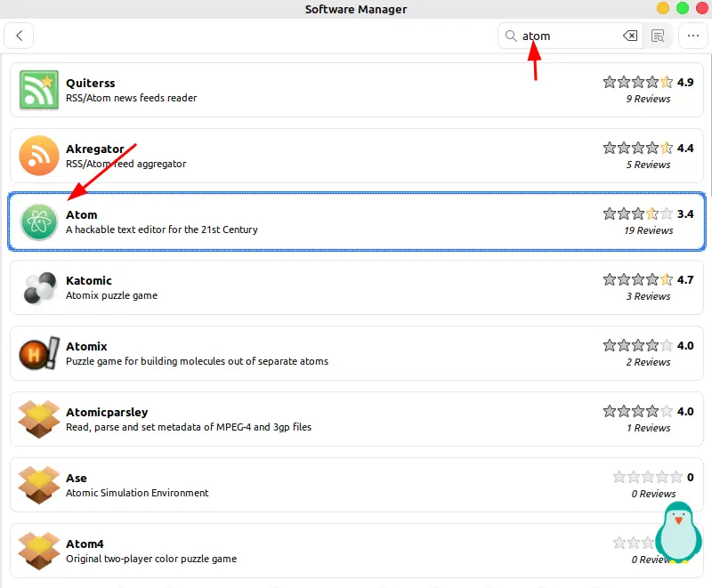The height and width of the screenshot is (588, 712).
Task: Click the Quiterss star rating
Action: pos(637,82)
